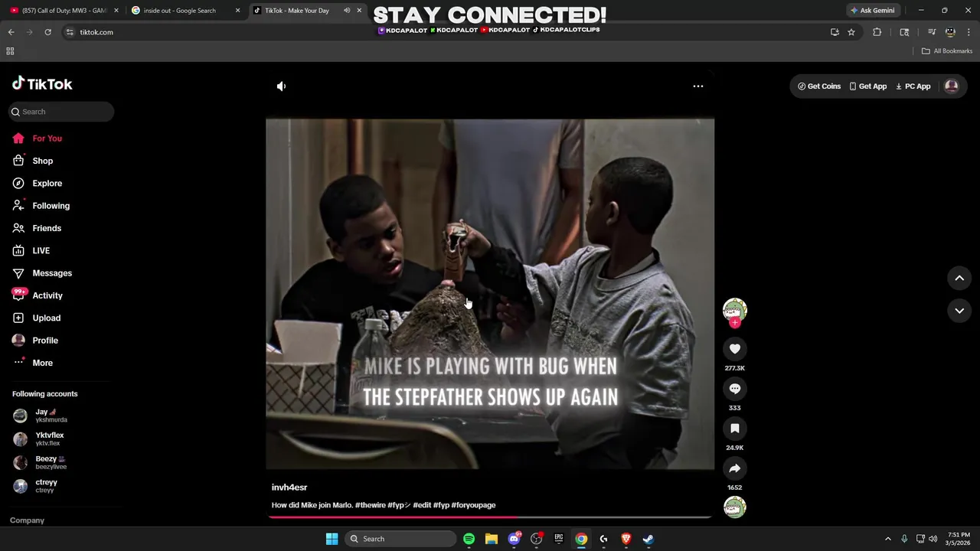Click the Get App button
980x551 pixels.
(x=867, y=86)
